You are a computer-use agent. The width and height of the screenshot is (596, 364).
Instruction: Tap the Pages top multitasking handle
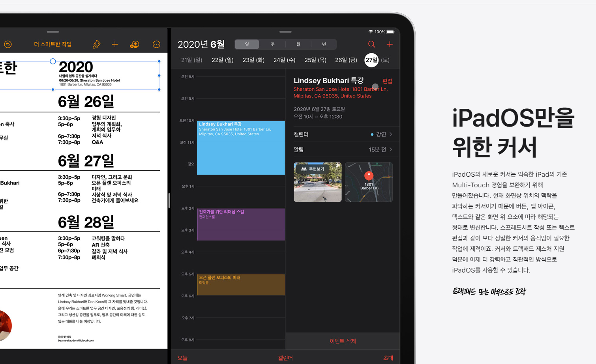tap(52, 32)
